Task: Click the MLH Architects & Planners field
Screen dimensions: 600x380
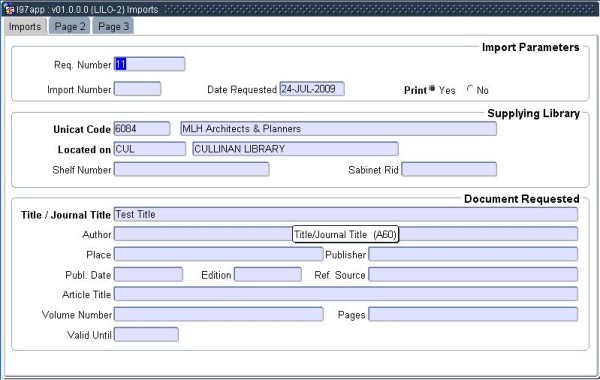Action: [339, 129]
